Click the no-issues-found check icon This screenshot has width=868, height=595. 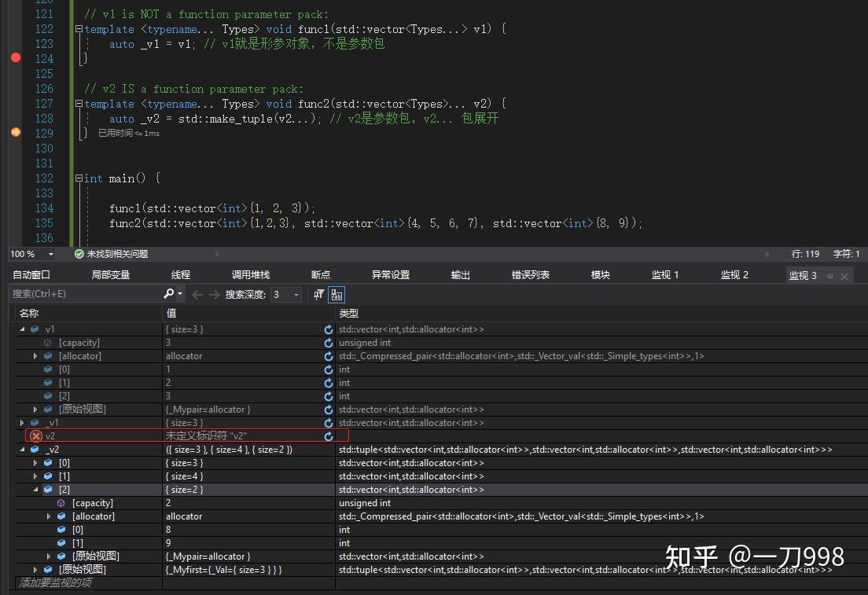(79, 254)
